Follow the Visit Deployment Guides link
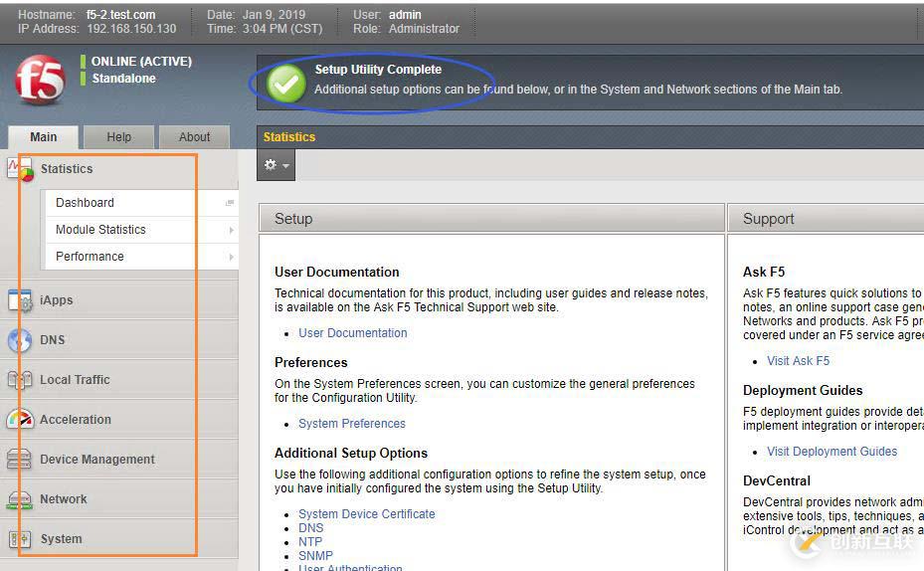Image resolution: width=924 pixels, height=571 pixels. (832, 452)
